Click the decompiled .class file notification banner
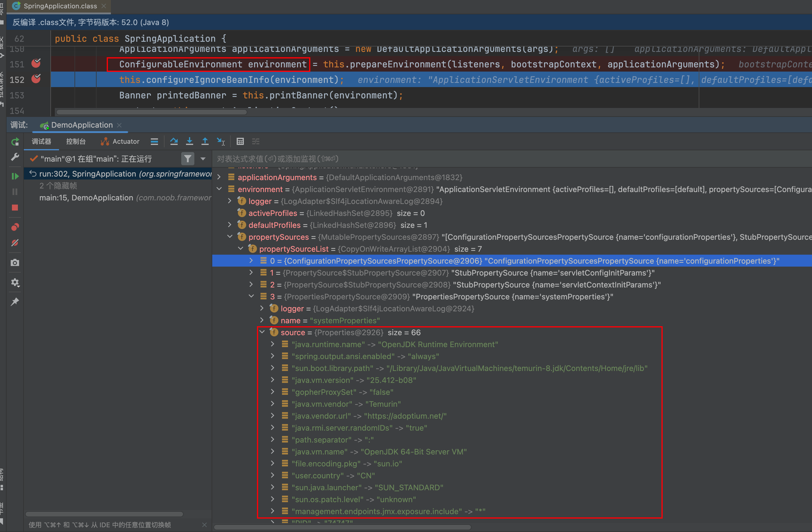The width and height of the screenshot is (812, 532). click(x=409, y=23)
